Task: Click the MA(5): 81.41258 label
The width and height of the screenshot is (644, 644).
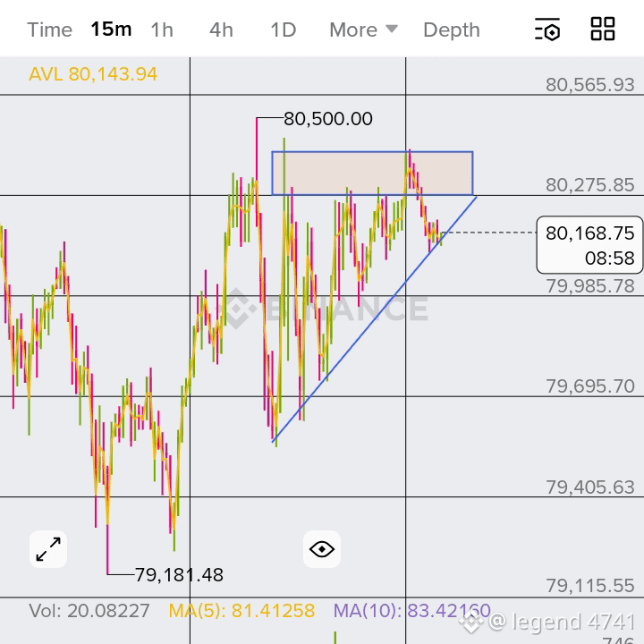Action: click(241, 611)
